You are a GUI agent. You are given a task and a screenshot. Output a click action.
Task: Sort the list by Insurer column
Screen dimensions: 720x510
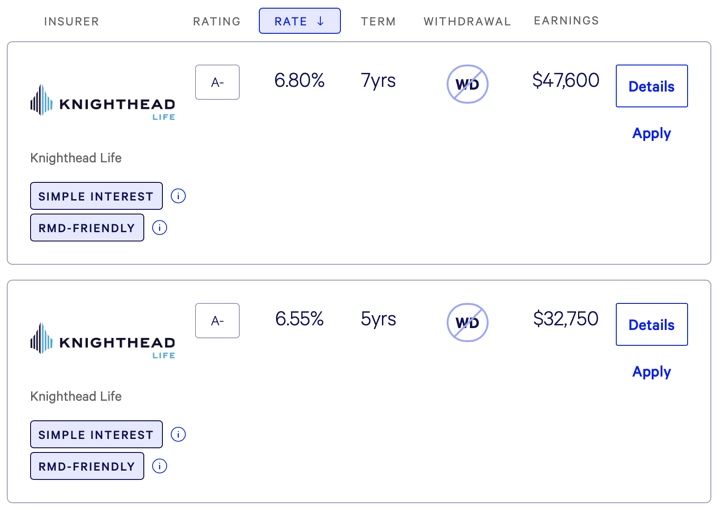pyautogui.click(x=71, y=21)
